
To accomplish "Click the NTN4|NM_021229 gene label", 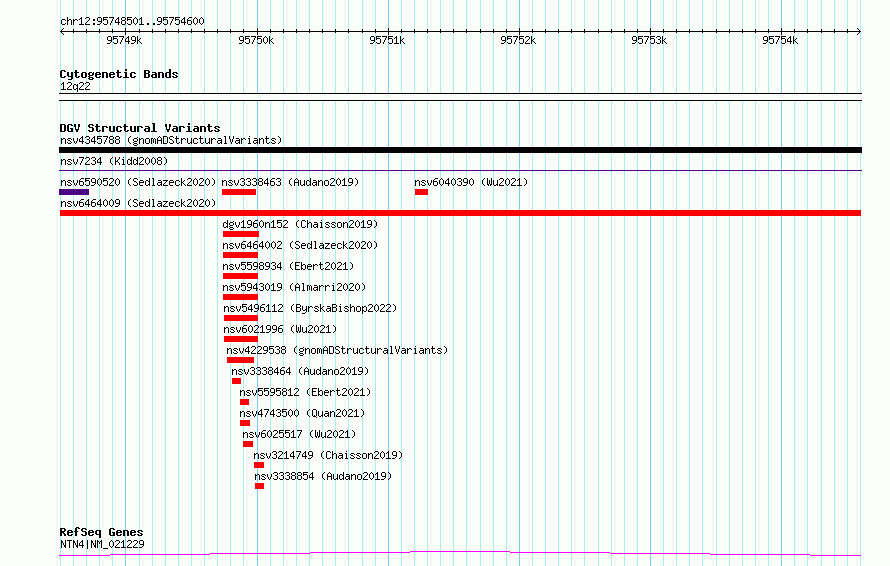I will click(x=102, y=544).
